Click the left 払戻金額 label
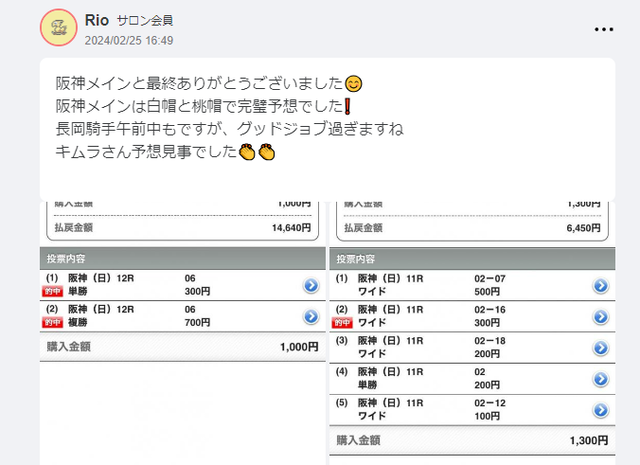Screen dimensions: 640x465 pos(73,228)
